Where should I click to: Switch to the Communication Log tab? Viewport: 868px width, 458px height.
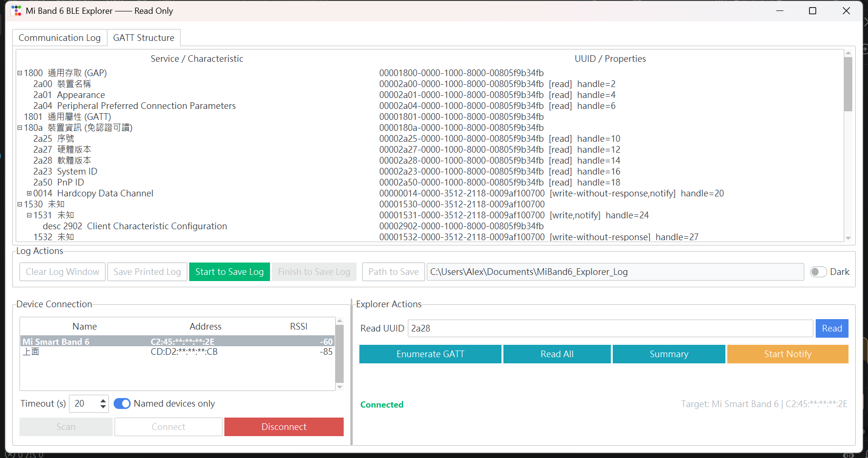tap(59, 38)
